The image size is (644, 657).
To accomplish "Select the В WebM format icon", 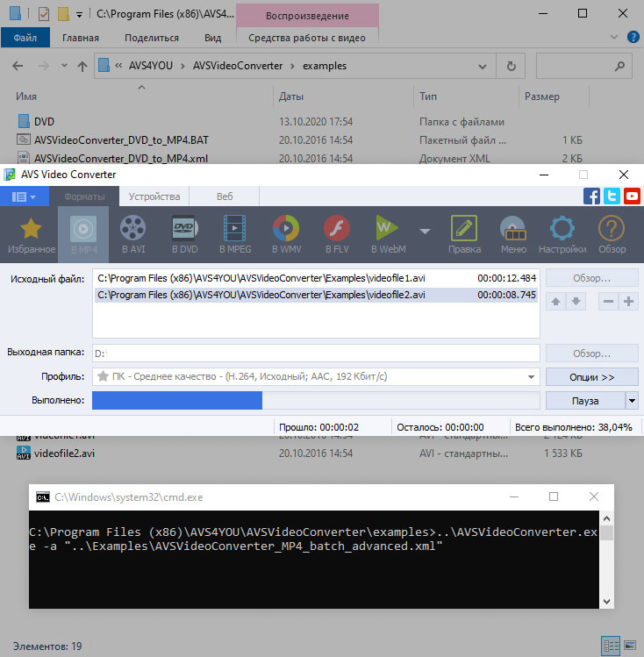I will coord(388,235).
